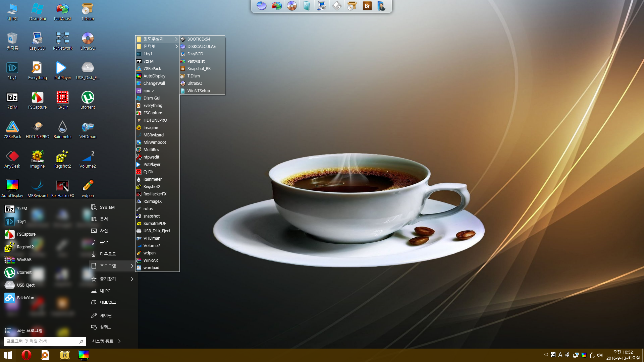The width and height of the screenshot is (644, 362).
Task: Launch PotPlayer from the desktop
Action: pos(62,71)
